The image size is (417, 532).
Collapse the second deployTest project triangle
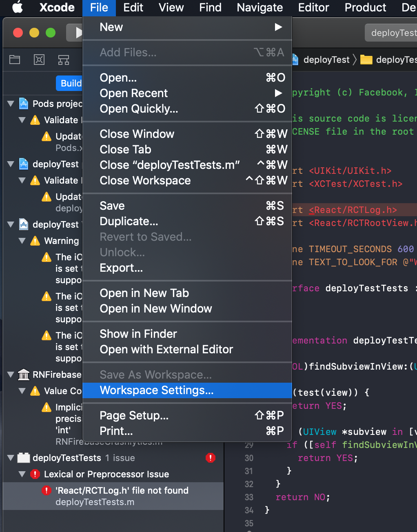coord(11,224)
